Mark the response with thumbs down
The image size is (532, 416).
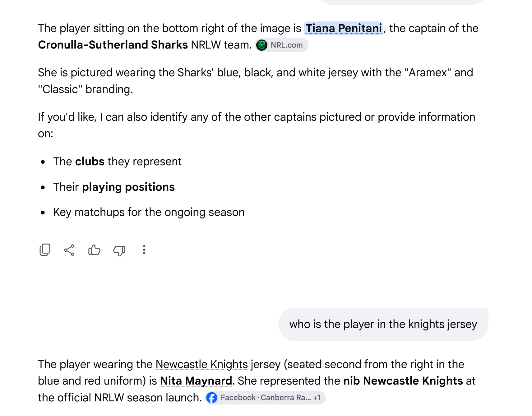[x=119, y=250]
